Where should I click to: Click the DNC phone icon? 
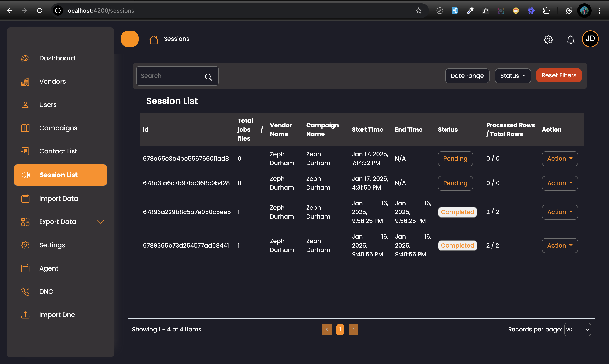click(25, 292)
